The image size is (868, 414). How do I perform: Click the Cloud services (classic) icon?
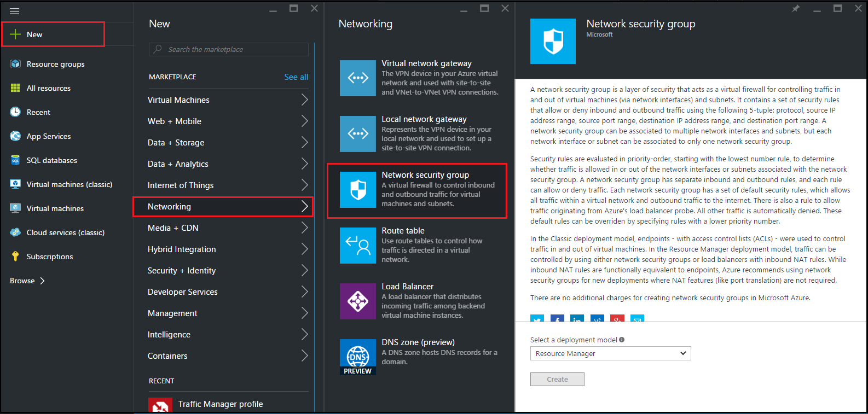point(15,232)
